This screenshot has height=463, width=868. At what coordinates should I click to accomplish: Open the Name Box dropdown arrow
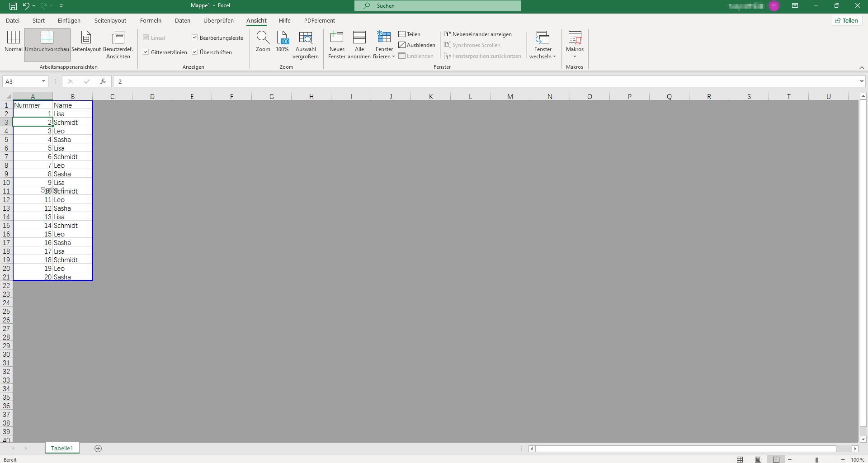[x=43, y=81]
